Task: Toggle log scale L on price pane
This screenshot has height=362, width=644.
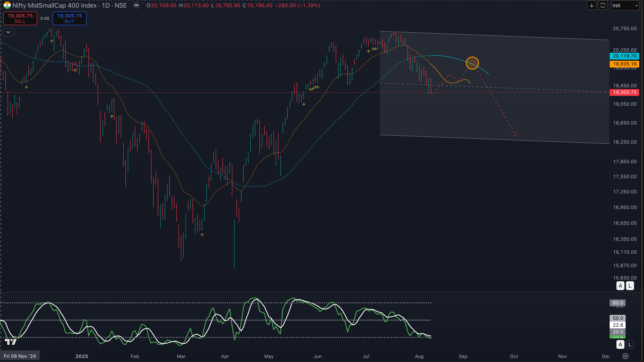Action: [x=630, y=285]
